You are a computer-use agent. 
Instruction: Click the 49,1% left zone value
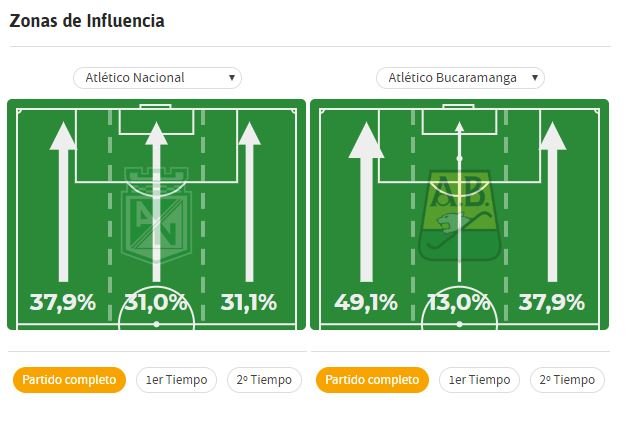(366, 302)
